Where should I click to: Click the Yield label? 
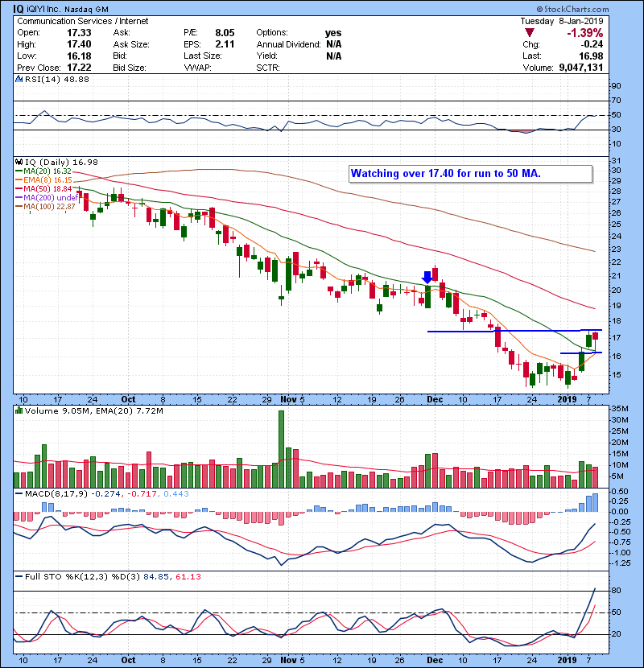(x=266, y=56)
